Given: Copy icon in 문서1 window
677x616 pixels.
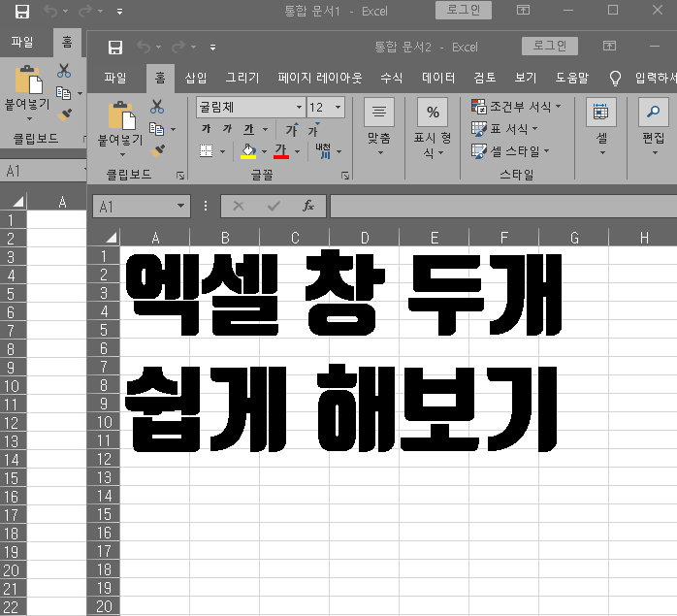Looking at the screenshot, I should pos(64,93).
